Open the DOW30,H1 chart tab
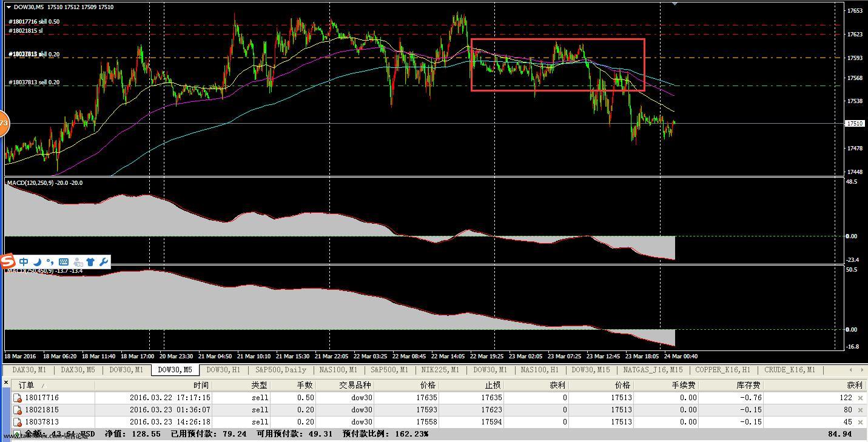 223,370
